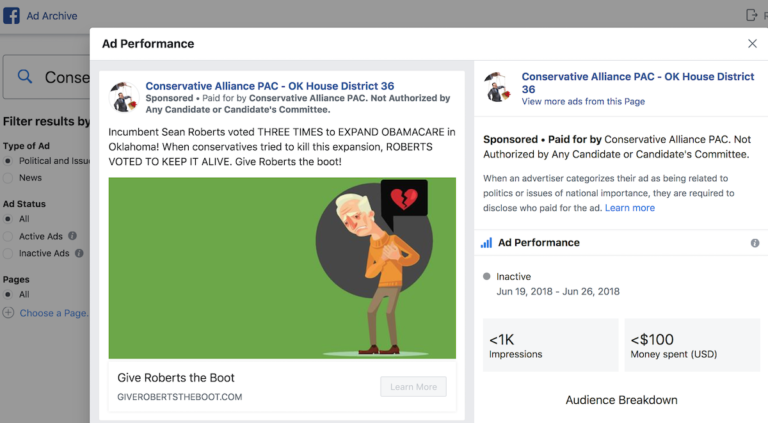Click the ad archive search field
Viewport: 768px width, 423px height.
pos(47,77)
